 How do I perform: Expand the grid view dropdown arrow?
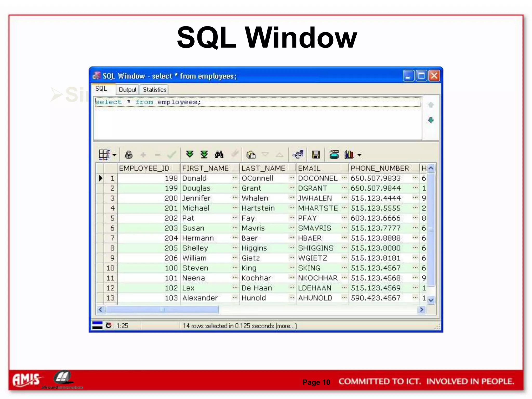114,155
